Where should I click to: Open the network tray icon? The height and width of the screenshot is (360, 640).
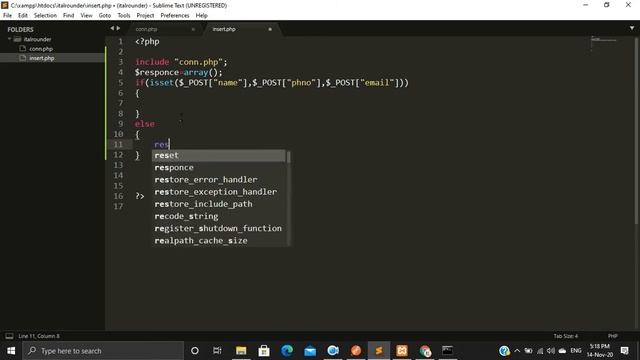click(540, 351)
